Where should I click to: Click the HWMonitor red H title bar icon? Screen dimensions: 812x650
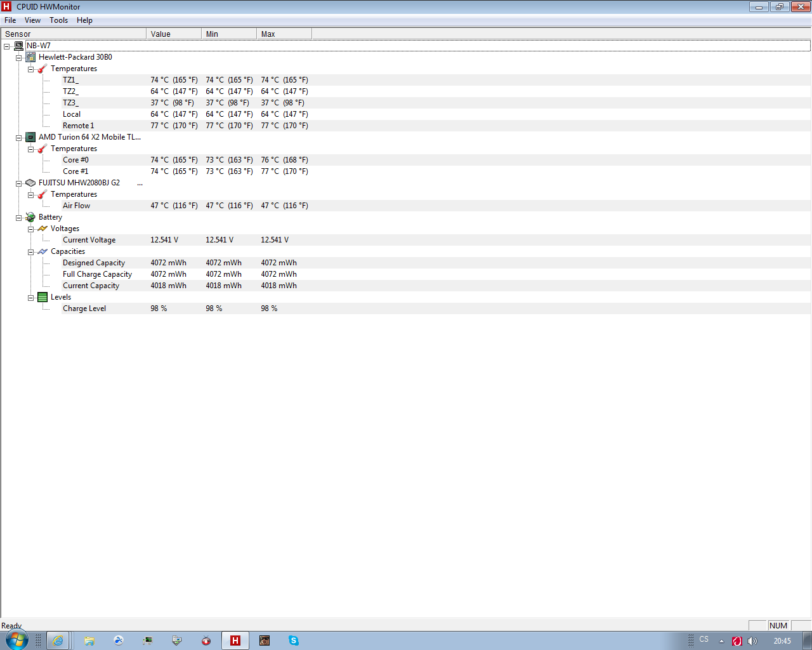7,7
